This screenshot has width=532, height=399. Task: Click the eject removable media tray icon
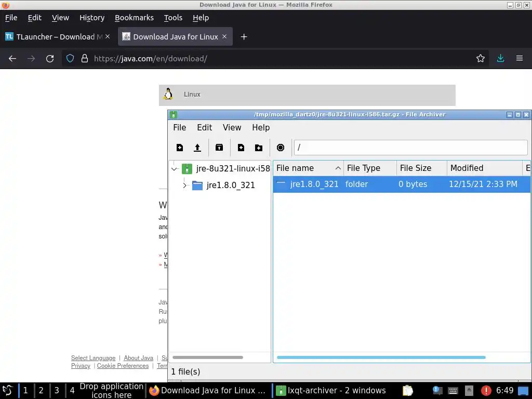(469, 391)
